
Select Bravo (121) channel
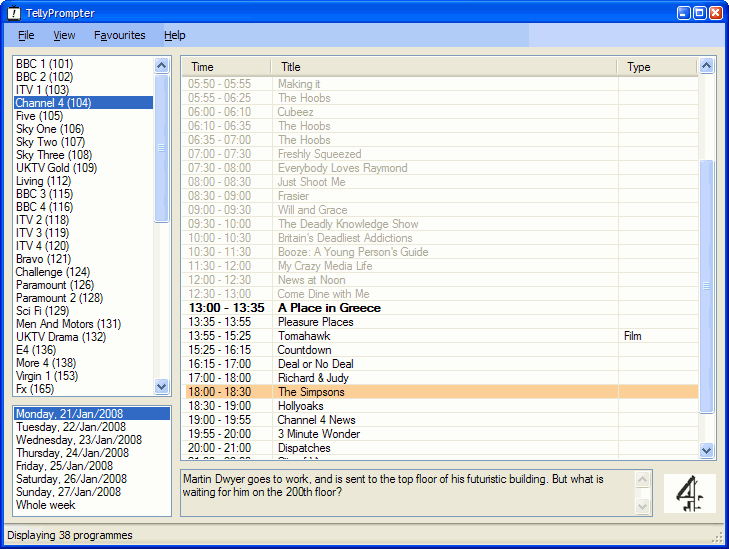click(x=84, y=259)
